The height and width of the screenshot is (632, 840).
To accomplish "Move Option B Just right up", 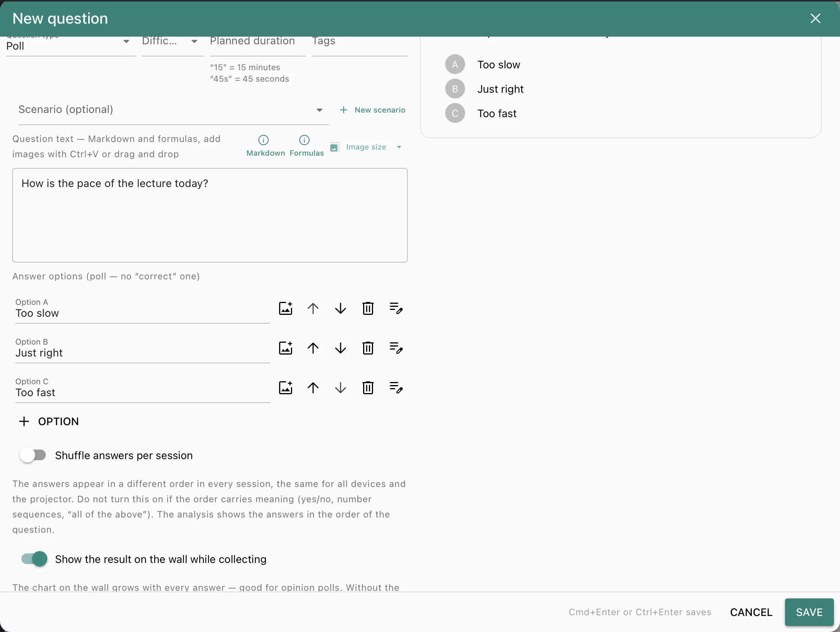I will (x=313, y=348).
